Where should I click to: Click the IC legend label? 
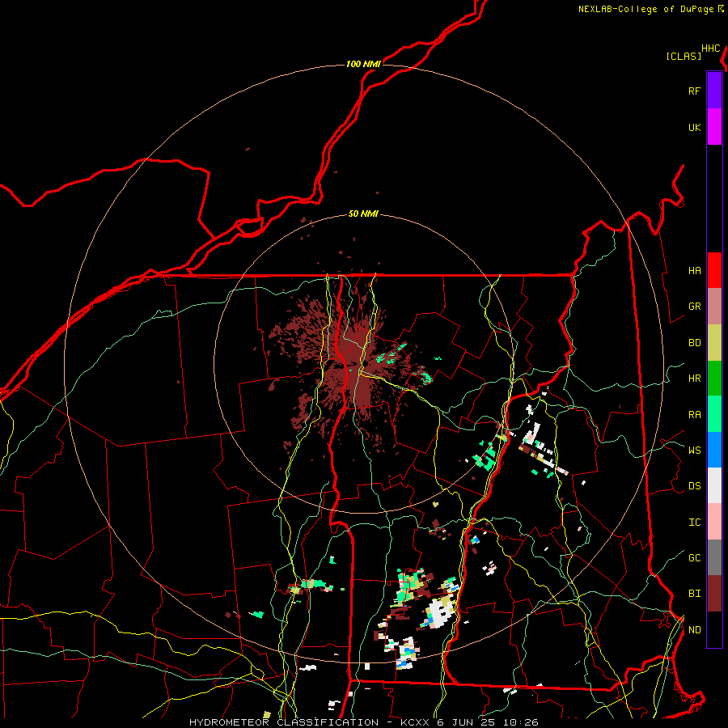694,523
